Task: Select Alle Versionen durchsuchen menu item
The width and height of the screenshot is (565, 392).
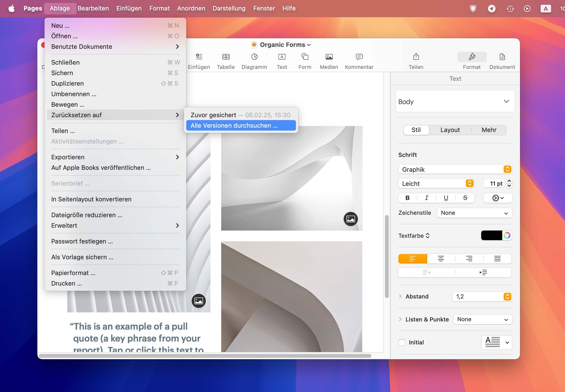Action: [241, 126]
